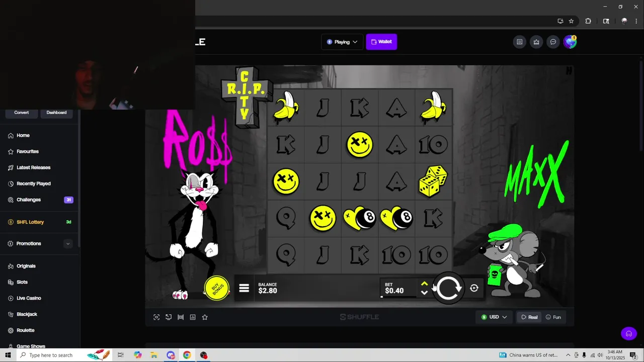This screenshot has height=362, width=644.
Task: Open File Explorer from taskbar
Action: pyautogui.click(x=154, y=355)
